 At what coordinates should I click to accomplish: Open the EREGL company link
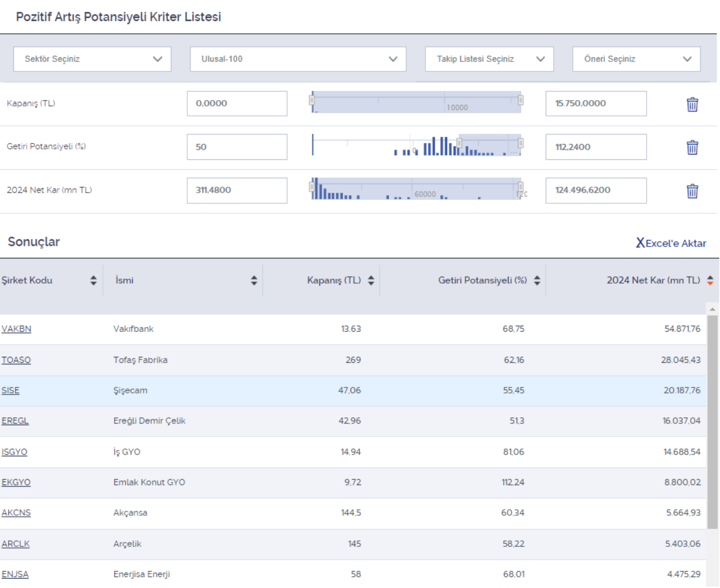tap(15, 421)
